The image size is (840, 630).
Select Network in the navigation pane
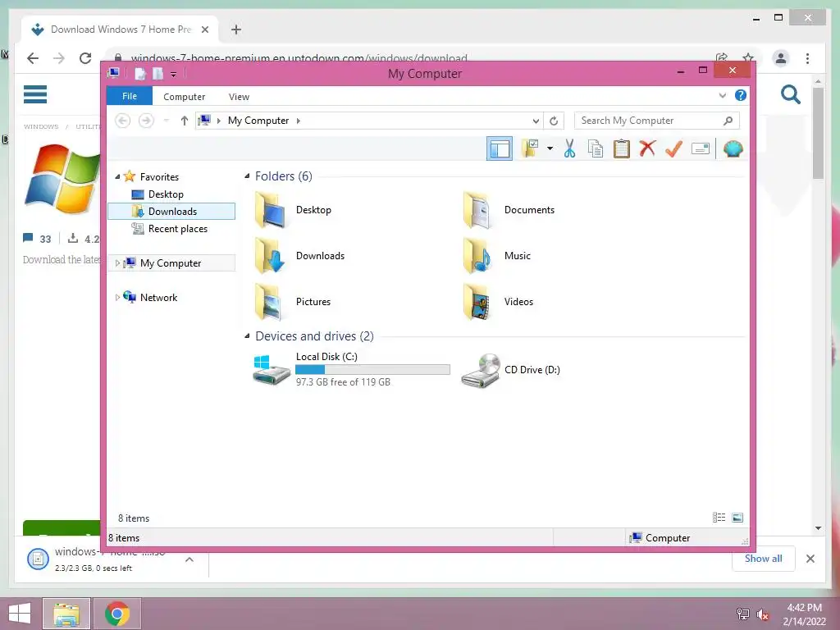tap(158, 297)
